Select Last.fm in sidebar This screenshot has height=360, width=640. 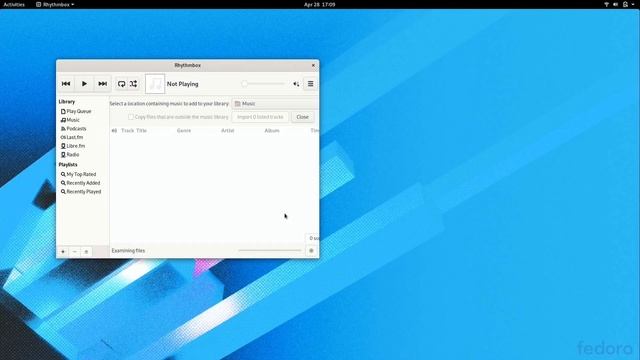coord(72,137)
